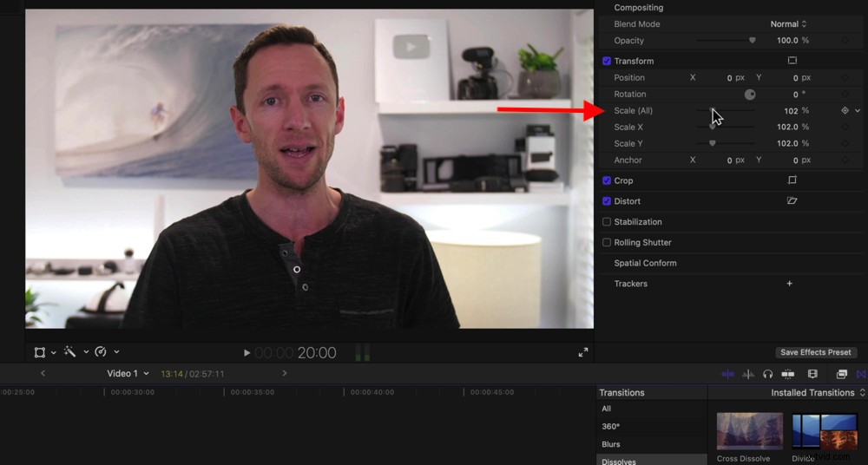868x465 pixels.
Task: Play the video in the viewer
Action: 247,352
